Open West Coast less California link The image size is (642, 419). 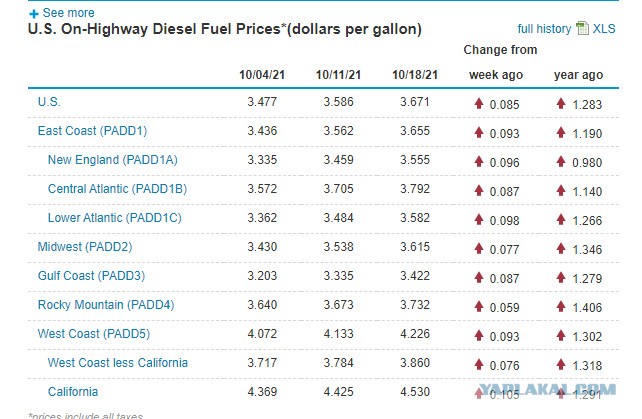click(118, 362)
